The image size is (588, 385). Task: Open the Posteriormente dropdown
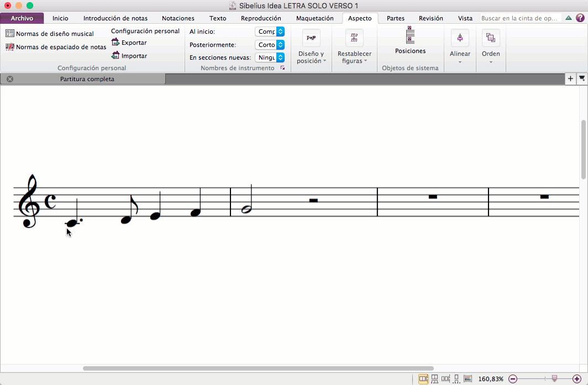270,45
